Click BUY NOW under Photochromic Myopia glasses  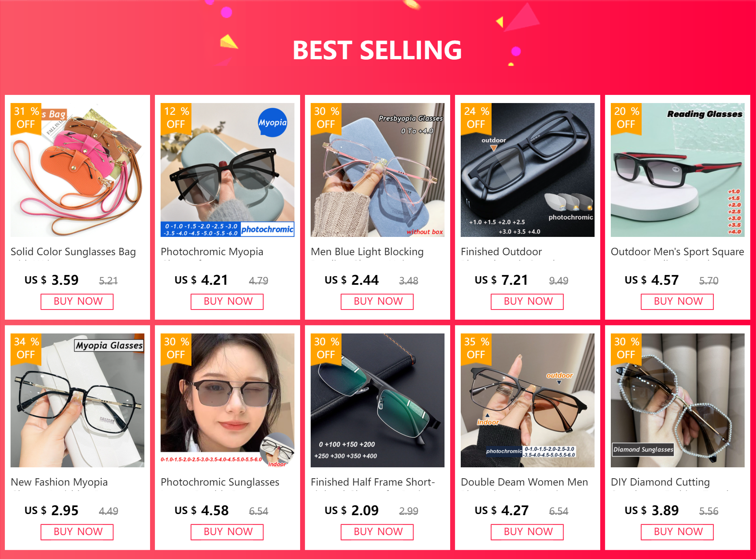[227, 301]
